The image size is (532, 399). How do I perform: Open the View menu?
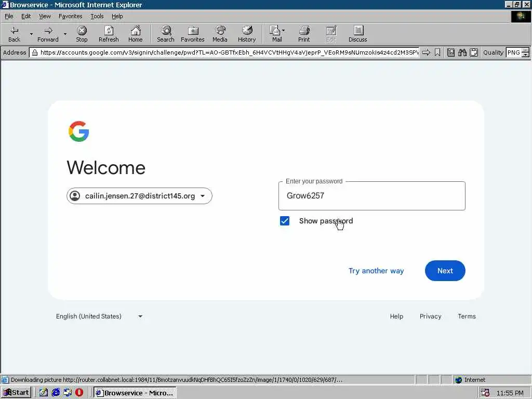coord(45,16)
